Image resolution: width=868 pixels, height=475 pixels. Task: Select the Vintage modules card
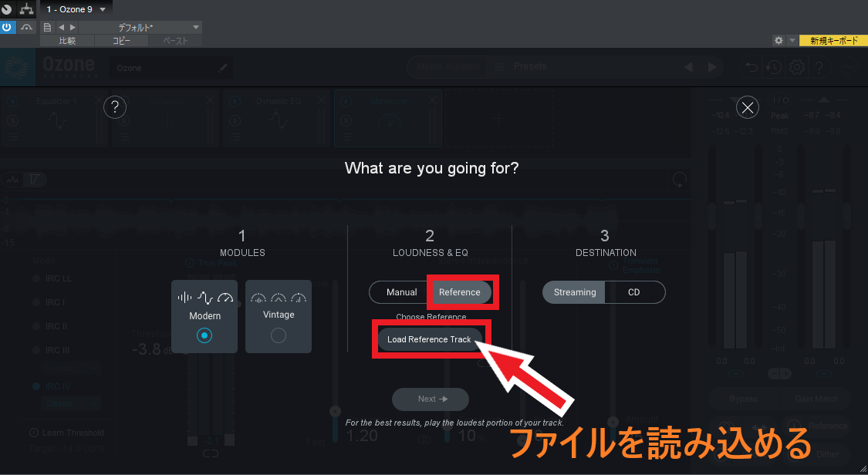pyautogui.click(x=278, y=316)
